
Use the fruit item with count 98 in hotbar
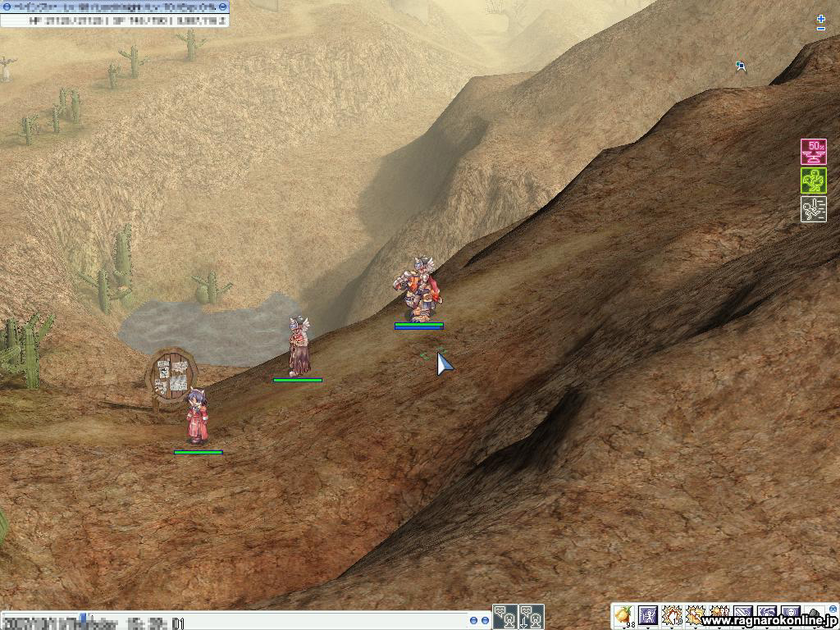(x=623, y=615)
